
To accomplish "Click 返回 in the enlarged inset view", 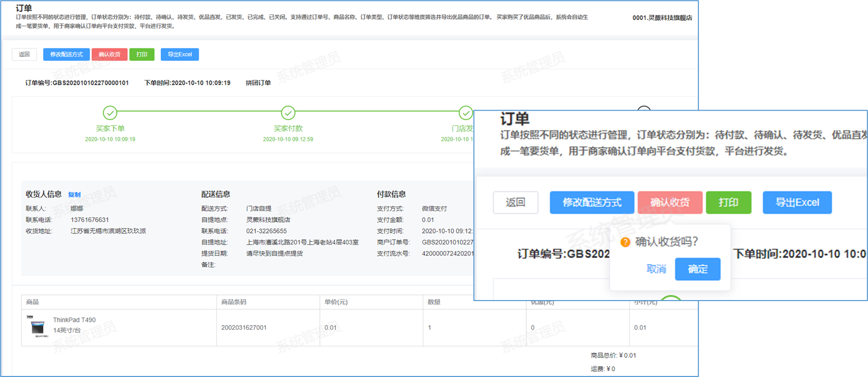I will [515, 202].
